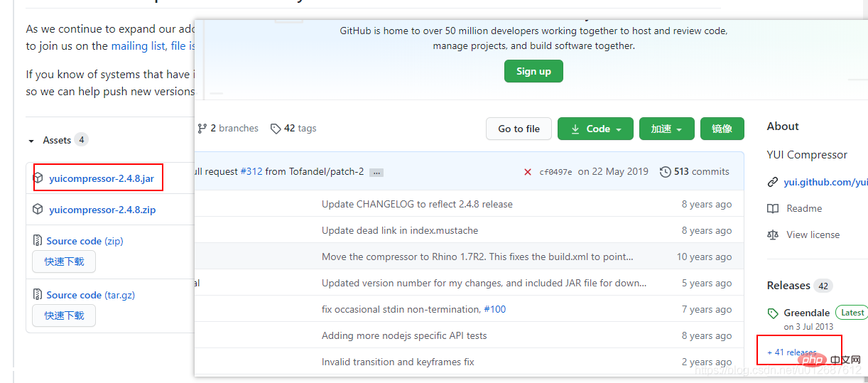
Task: Click the book icon beside Readme
Action: (773, 209)
